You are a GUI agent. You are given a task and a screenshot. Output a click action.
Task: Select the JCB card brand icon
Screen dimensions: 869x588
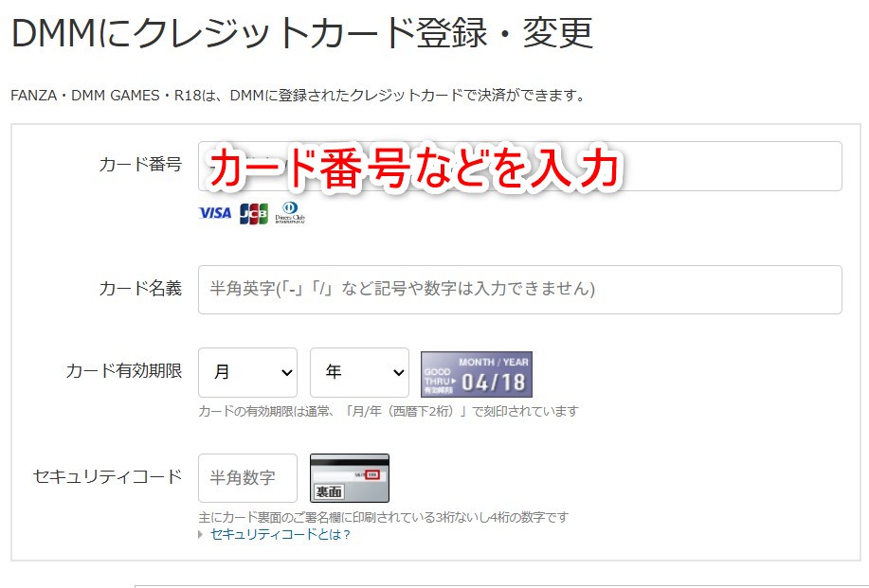coord(253,215)
